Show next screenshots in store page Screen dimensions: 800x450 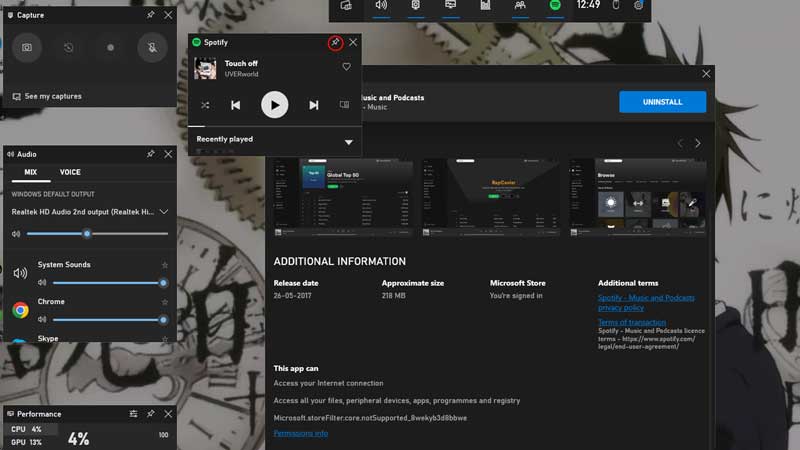pos(697,143)
